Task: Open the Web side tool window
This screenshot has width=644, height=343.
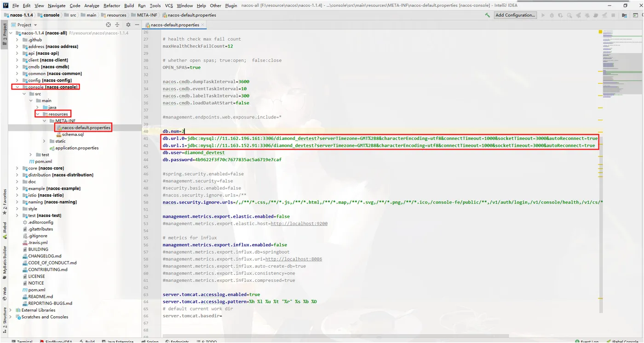Action: coord(5,293)
